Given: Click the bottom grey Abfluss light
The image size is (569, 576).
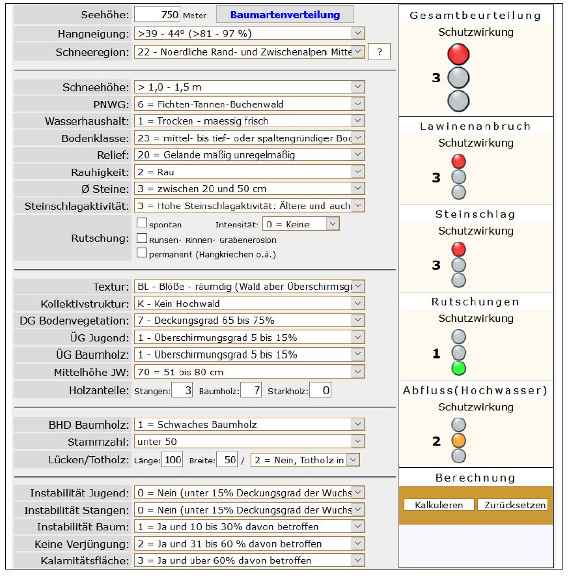Looking at the screenshot, I should (x=458, y=456).
